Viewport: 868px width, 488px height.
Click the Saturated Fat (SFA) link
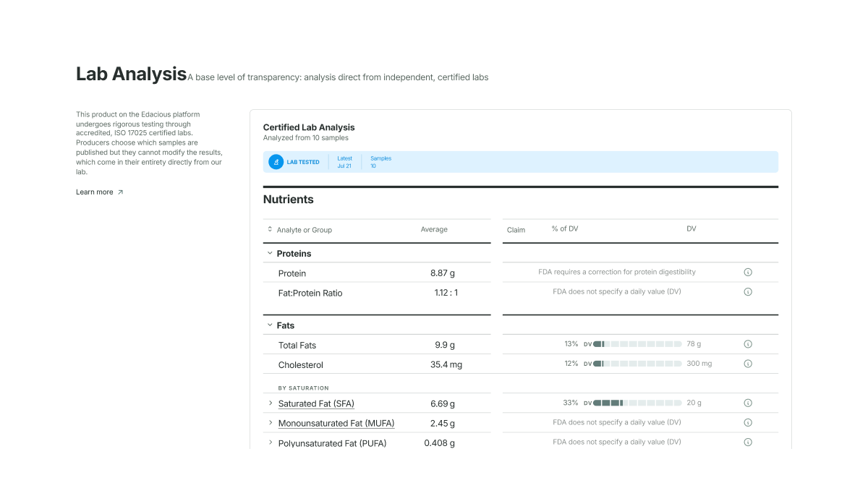pos(316,403)
